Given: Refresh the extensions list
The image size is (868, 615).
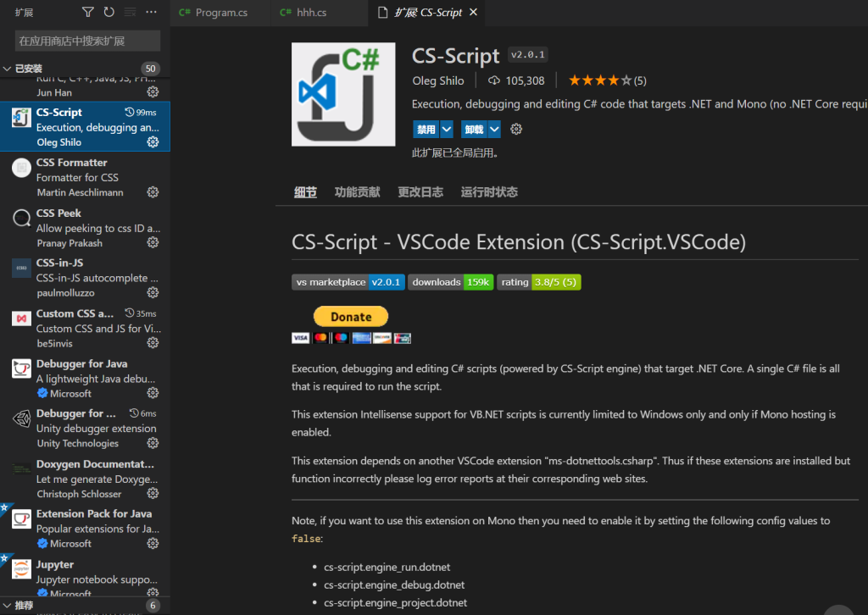Looking at the screenshot, I should tap(109, 12).
